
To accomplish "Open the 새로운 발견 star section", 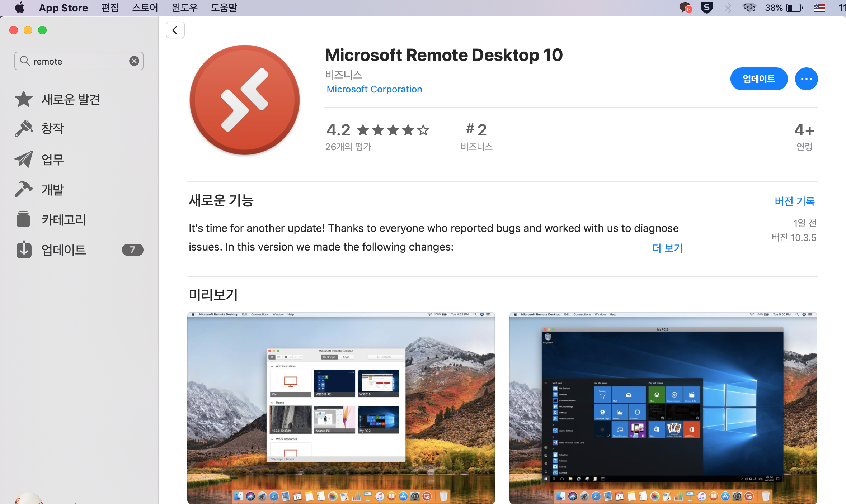I will [x=57, y=99].
